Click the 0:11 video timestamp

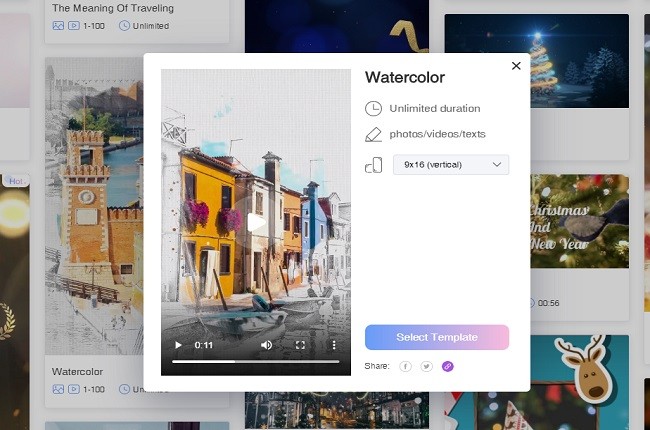click(x=204, y=345)
